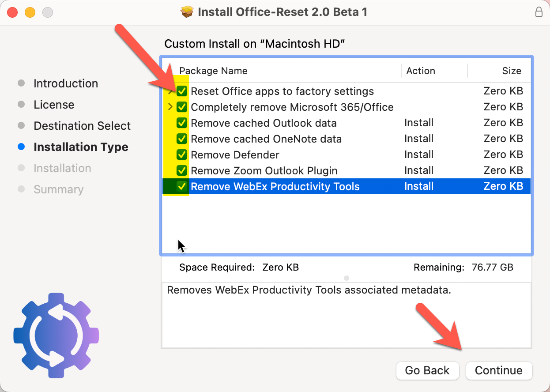Uncheck the Remove Defender checkbox
550x392 pixels.
(182, 155)
